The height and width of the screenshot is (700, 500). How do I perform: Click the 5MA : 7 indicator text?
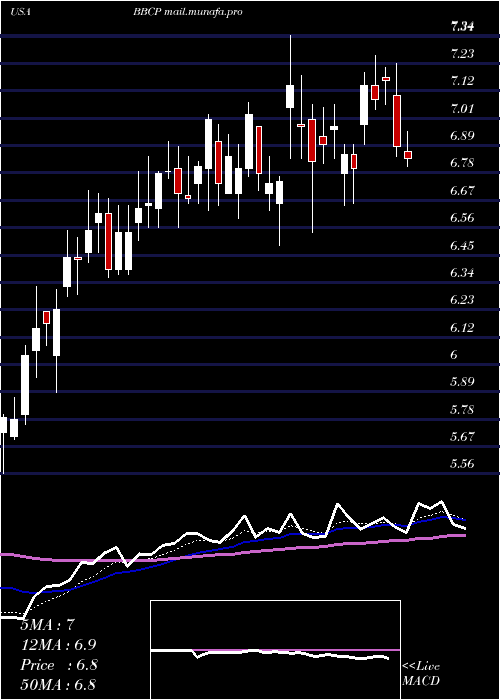point(50,625)
